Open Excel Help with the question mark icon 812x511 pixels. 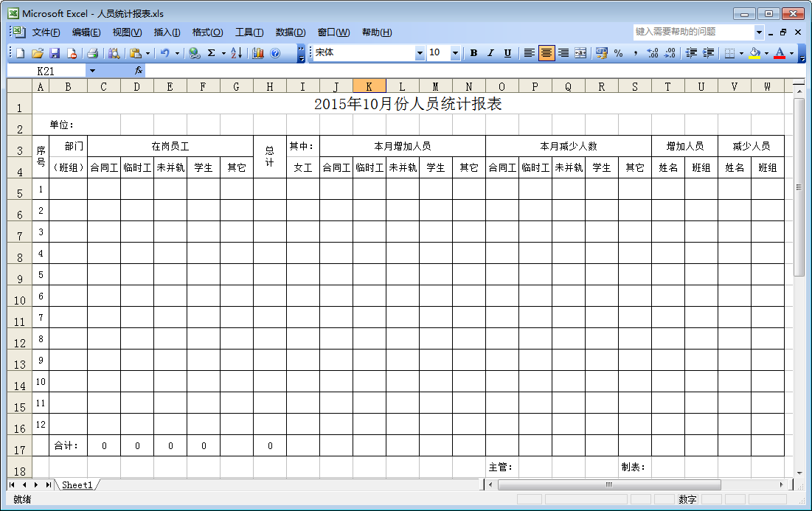pos(275,53)
